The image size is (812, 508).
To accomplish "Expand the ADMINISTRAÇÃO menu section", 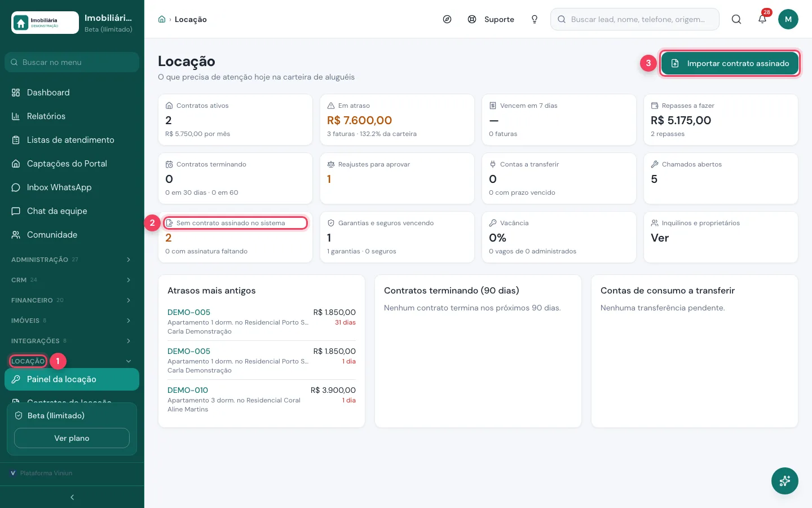I will (72, 260).
